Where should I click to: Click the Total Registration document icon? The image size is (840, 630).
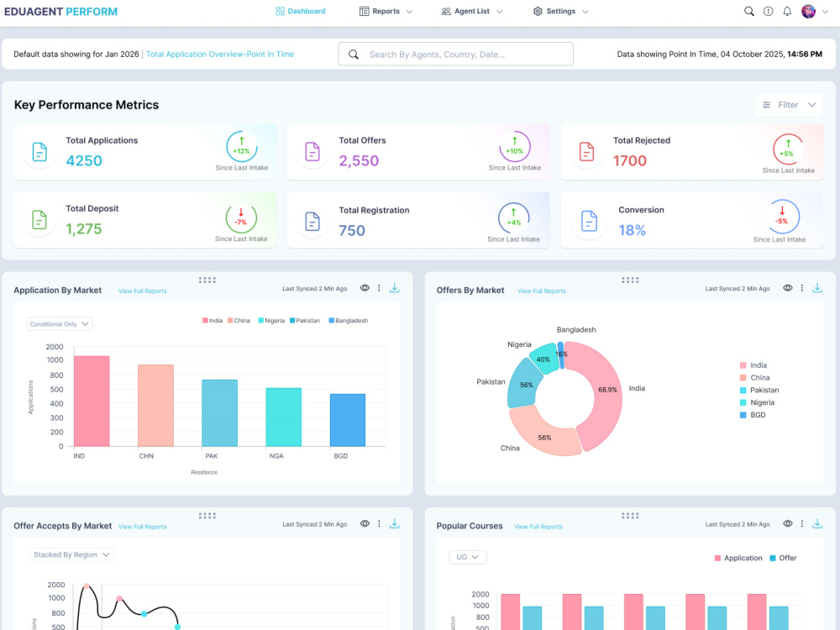[312, 221]
